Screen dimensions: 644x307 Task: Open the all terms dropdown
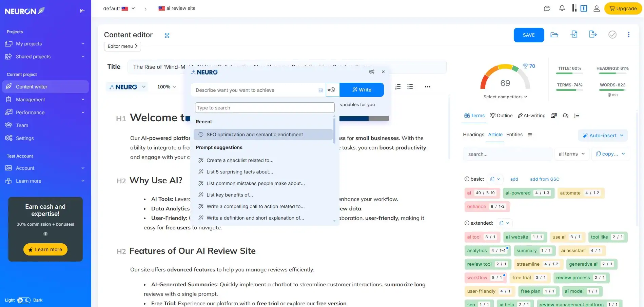(x=571, y=153)
